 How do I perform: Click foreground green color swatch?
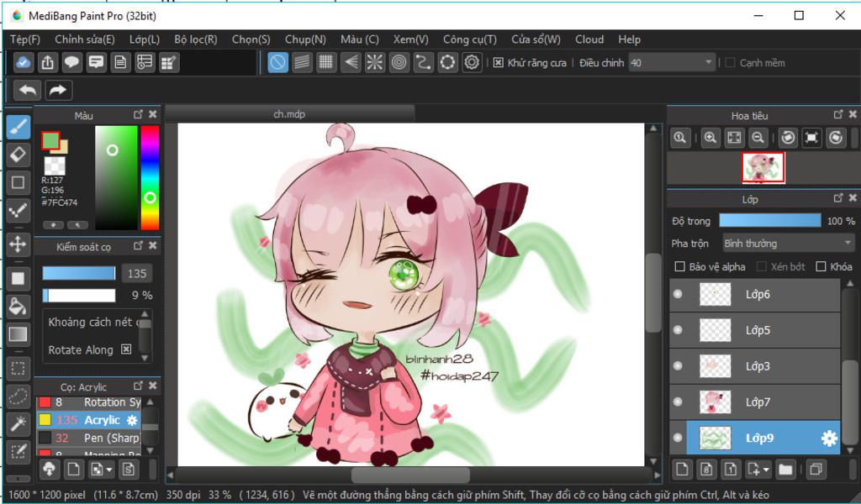coord(50,141)
